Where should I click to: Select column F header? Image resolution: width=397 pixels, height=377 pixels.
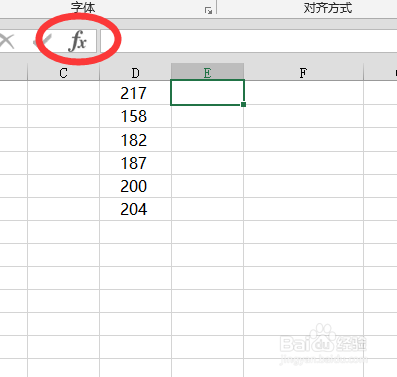pyautogui.click(x=303, y=73)
